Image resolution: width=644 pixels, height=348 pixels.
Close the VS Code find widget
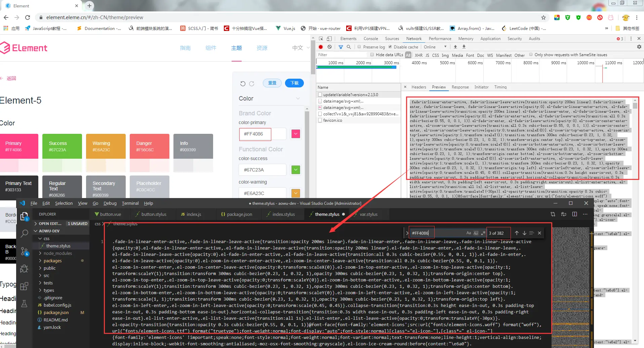(x=539, y=233)
